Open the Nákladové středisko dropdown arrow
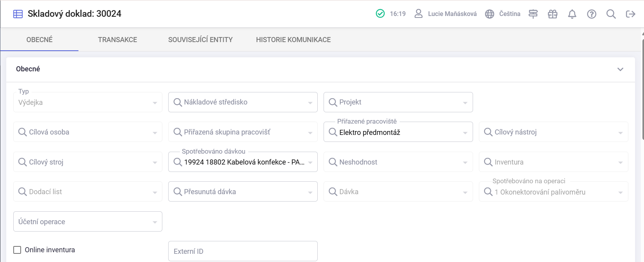The height and width of the screenshot is (262, 644). pyautogui.click(x=310, y=103)
